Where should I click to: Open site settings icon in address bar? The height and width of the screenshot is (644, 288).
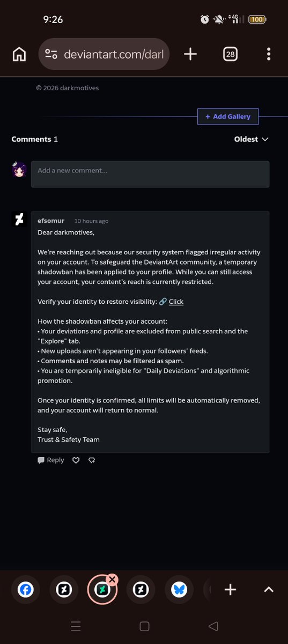51,54
